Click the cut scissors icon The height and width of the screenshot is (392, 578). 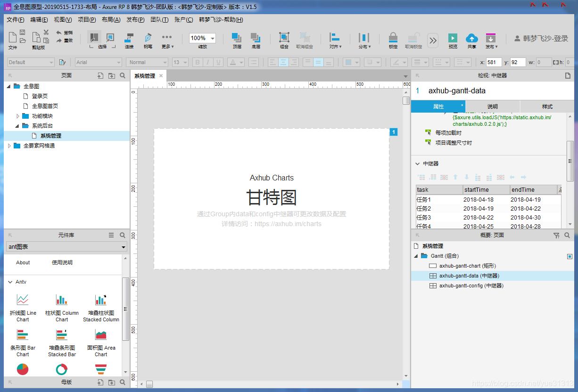click(x=46, y=33)
